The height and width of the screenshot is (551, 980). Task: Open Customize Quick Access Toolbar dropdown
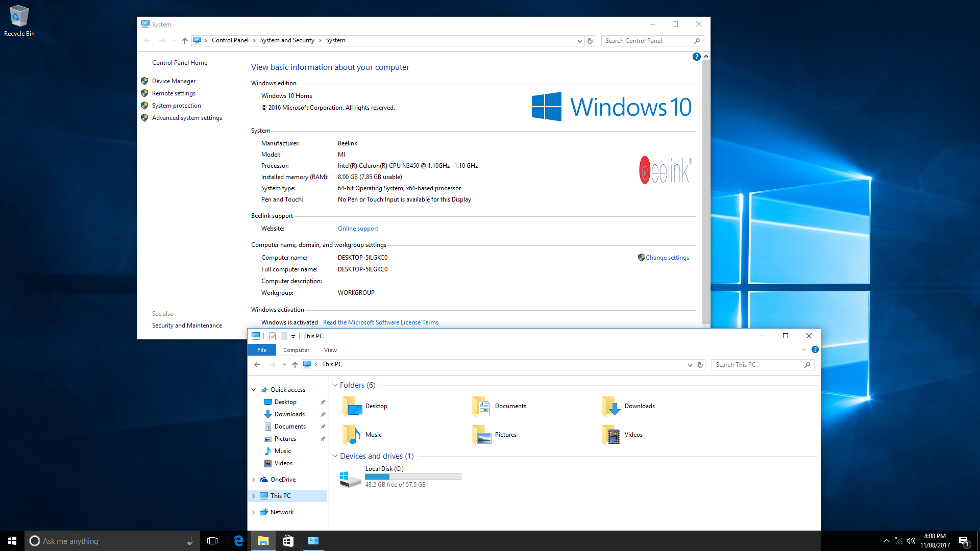pos(293,337)
